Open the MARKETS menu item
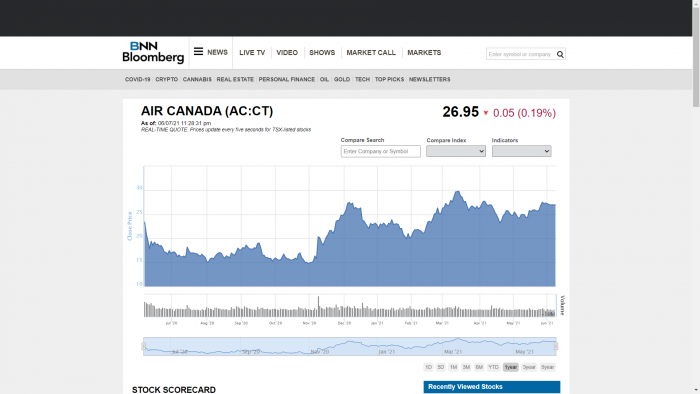This screenshot has width=700, height=394. pyautogui.click(x=424, y=53)
